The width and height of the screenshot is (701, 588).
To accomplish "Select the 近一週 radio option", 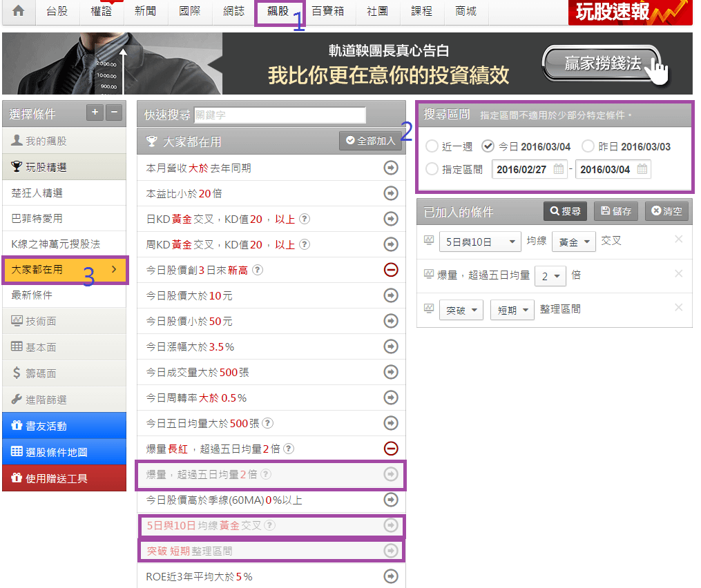I will click(x=432, y=146).
